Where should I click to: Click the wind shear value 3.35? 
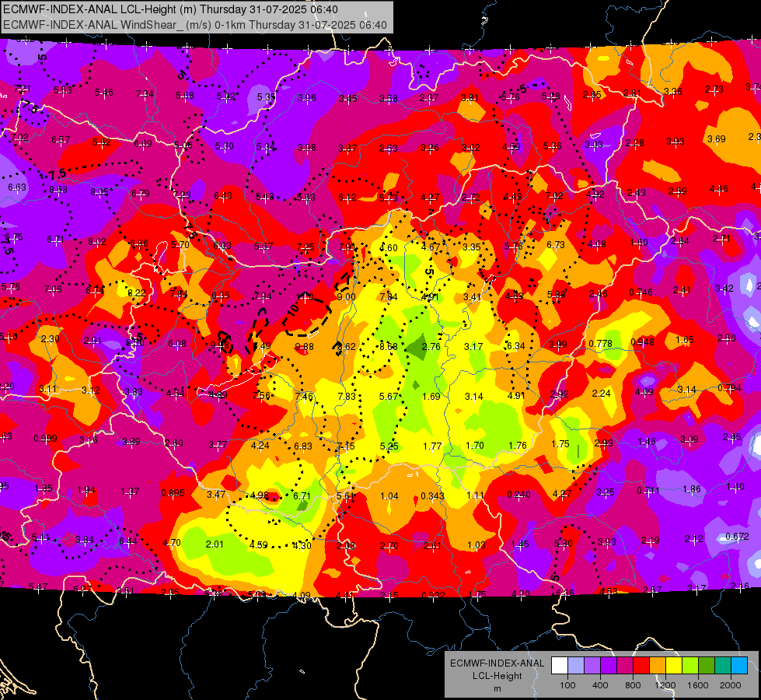471,247
